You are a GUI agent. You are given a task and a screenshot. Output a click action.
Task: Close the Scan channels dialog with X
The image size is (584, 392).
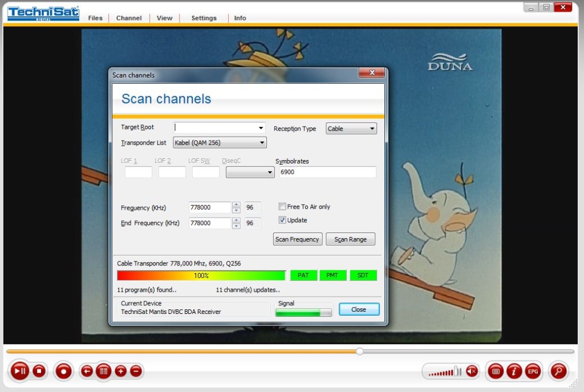click(371, 72)
